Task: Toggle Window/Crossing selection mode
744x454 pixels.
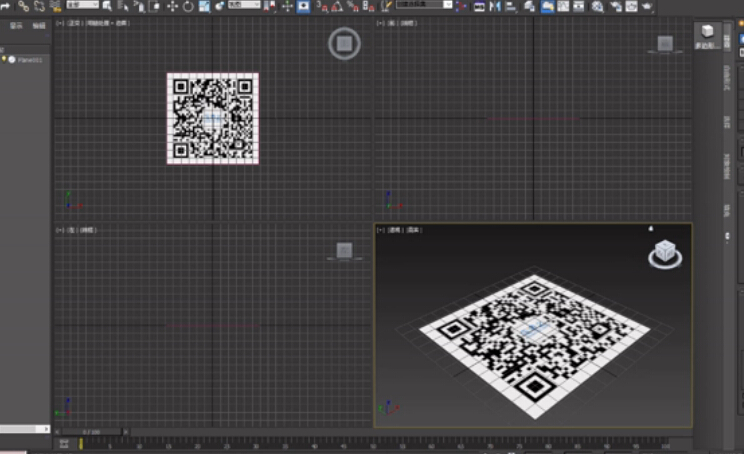Action: coord(155,6)
